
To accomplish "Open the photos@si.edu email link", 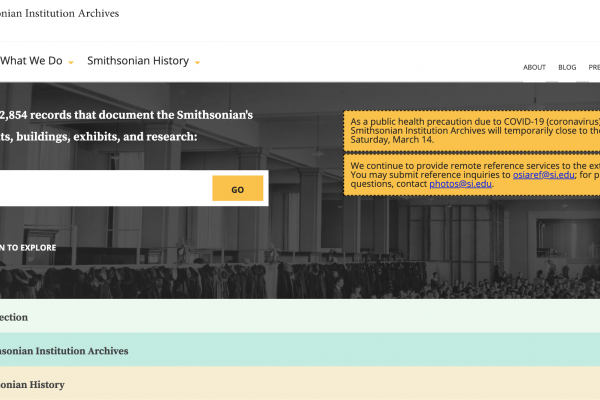I will click(460, 184).
